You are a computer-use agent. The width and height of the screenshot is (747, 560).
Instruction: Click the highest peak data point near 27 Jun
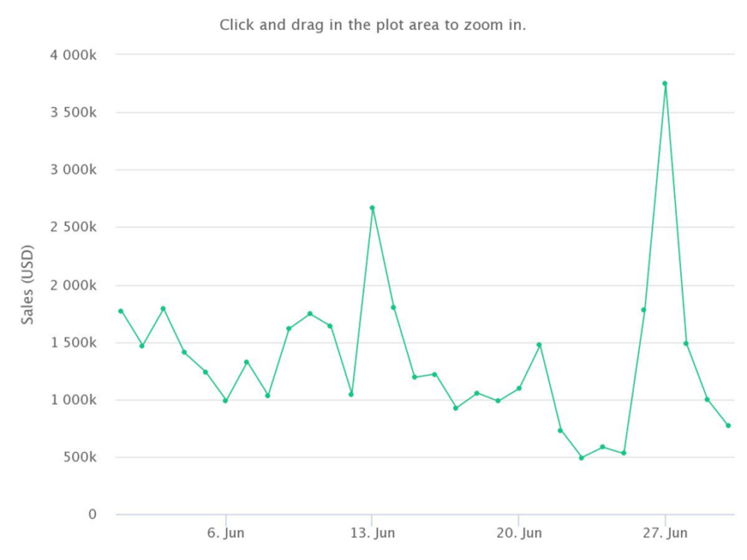665,84
